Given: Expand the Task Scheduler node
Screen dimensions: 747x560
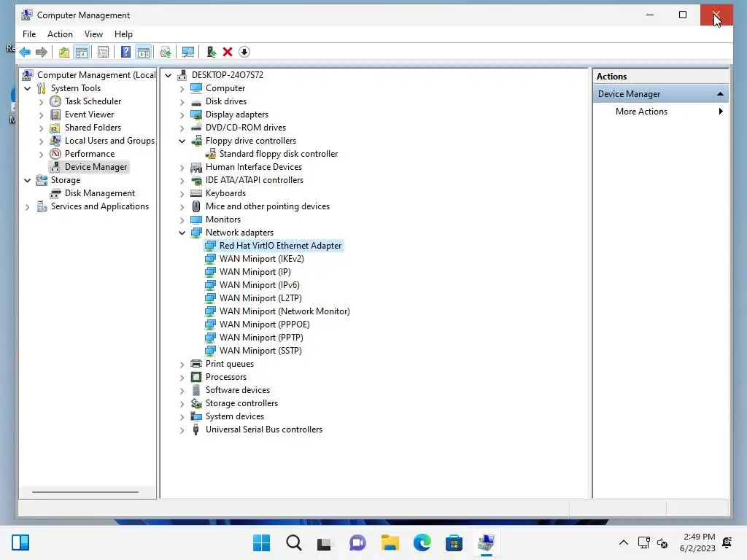Looking at the screenshot, I should [42, 102].
